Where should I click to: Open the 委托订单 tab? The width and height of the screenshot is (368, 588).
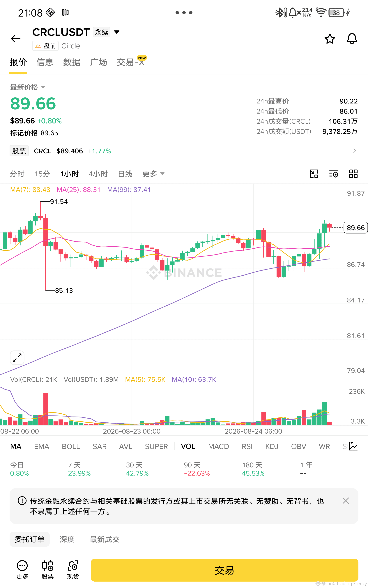pos(29,539)
